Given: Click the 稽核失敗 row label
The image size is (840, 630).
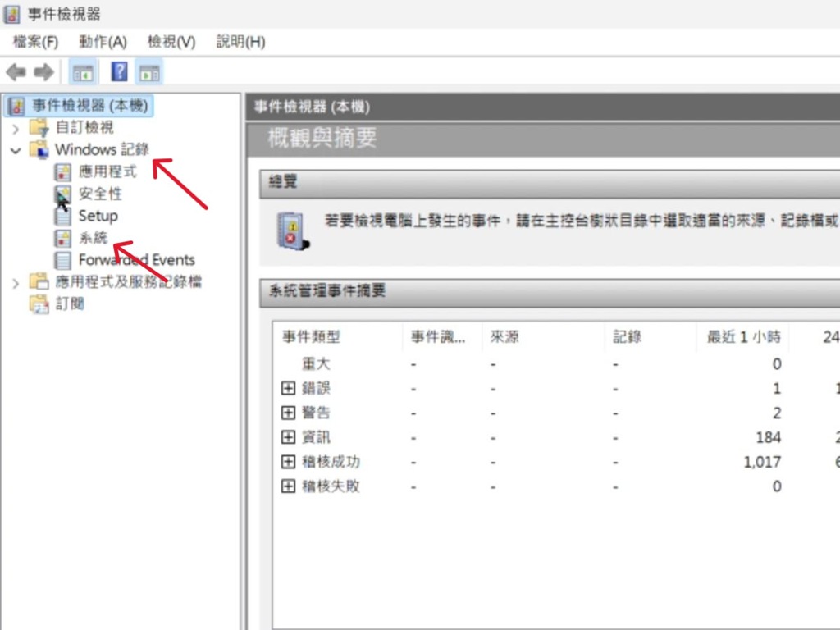Looking at the screenshot, I should [x=331, y=486].
